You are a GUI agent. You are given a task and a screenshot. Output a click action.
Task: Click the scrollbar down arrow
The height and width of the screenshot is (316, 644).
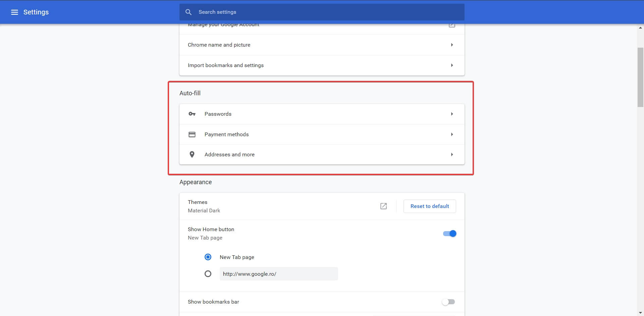point(641,313)
